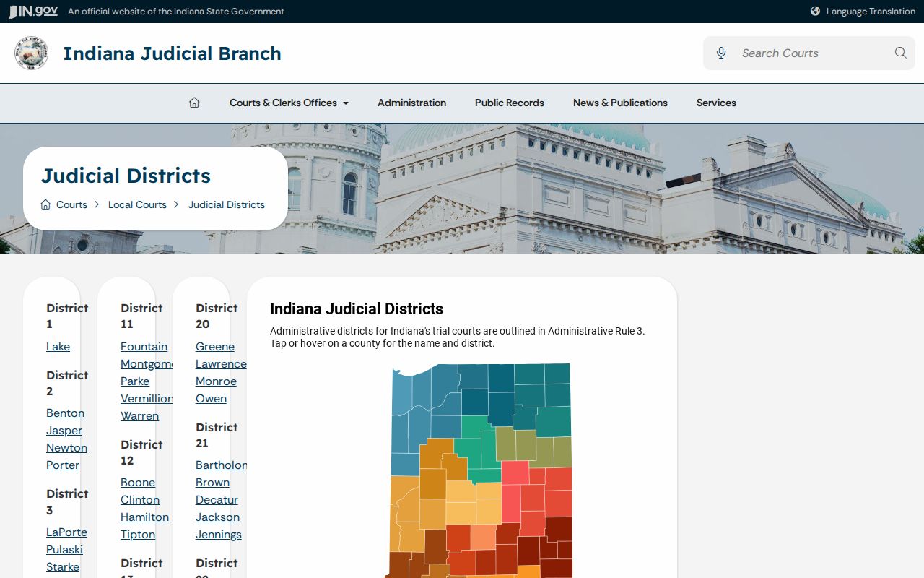Go to Courts breadcrumb link
Viewport: 924px width, 578px height.
tap(71, 204)
